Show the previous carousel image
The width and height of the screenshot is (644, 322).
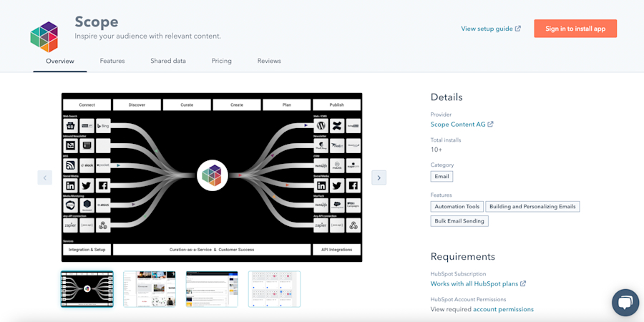click(x=45, y=177)
